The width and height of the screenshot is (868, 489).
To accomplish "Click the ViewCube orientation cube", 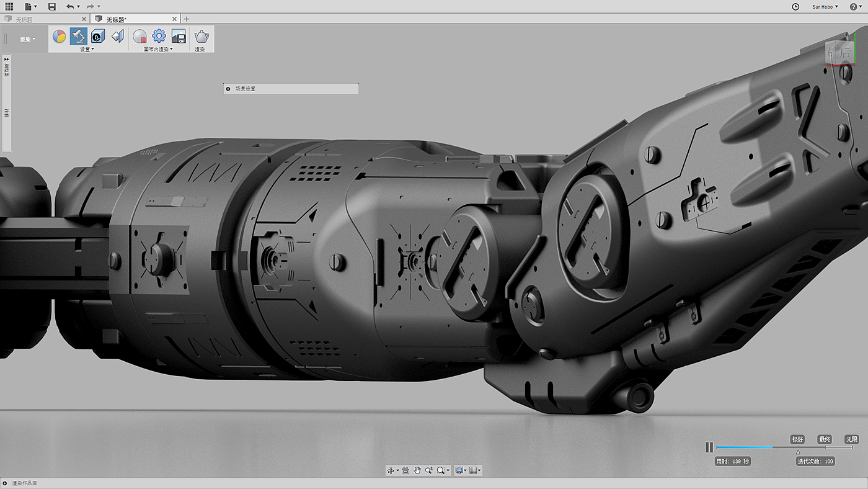I will [841, 53].
